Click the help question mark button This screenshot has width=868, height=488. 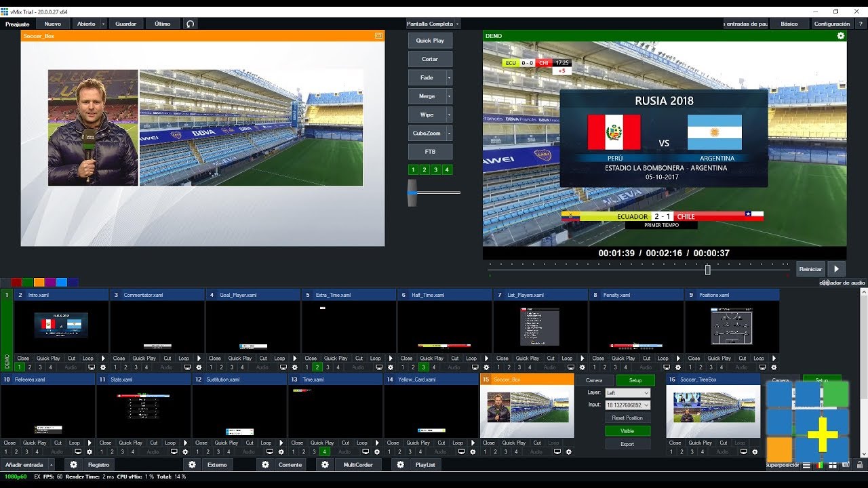(x=861, y=24)
